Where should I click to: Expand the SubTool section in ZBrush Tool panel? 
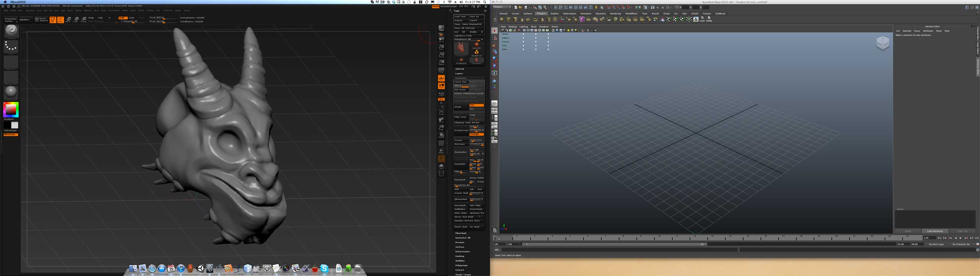tap(459, 69)
